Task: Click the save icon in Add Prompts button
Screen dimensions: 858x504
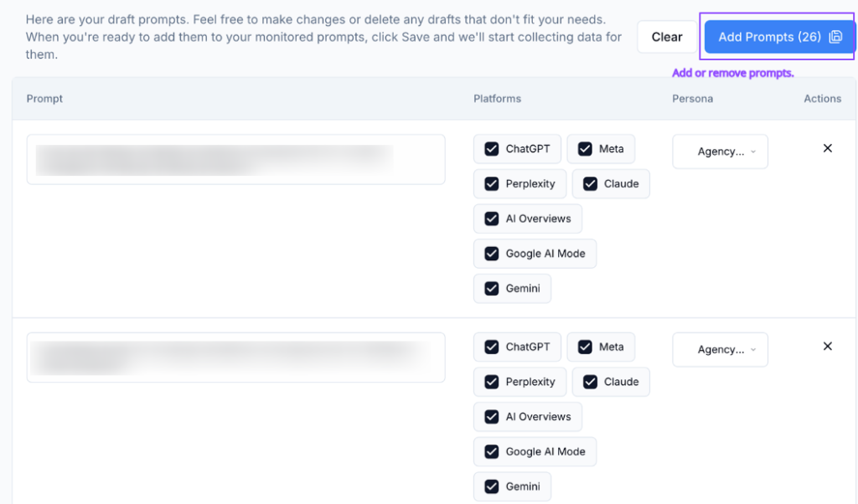Action: [835, 37]
